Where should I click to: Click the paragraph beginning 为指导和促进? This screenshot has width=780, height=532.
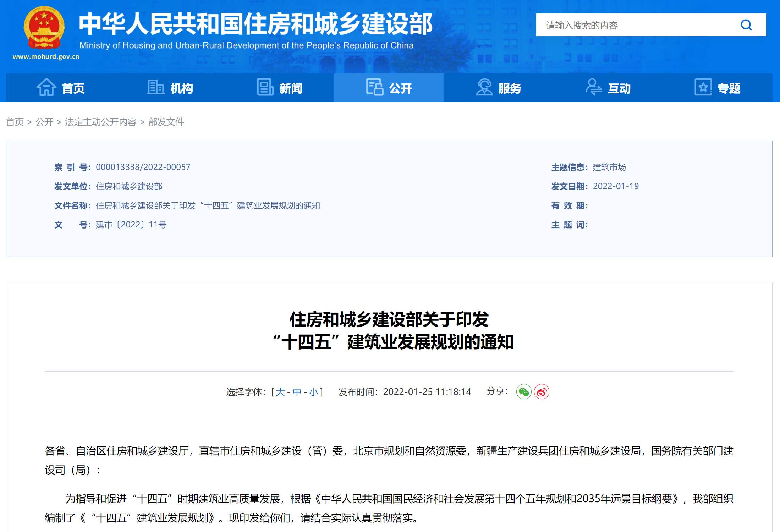(389, 508)
